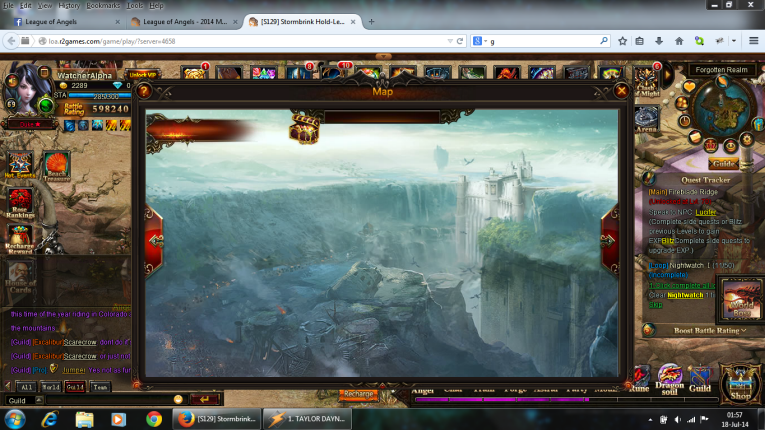The image size is (765, 430).
Task: Close the Map window
Action: coord(622,91)
